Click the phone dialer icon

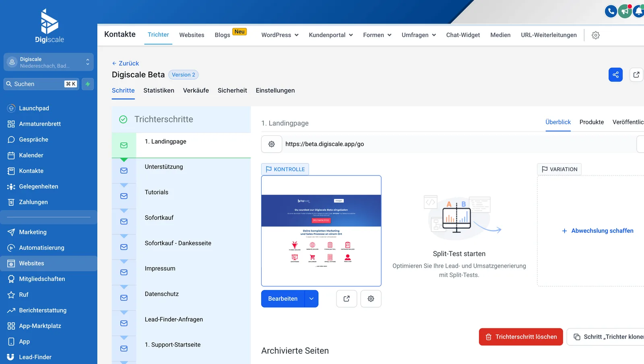[x=611, y=11]
